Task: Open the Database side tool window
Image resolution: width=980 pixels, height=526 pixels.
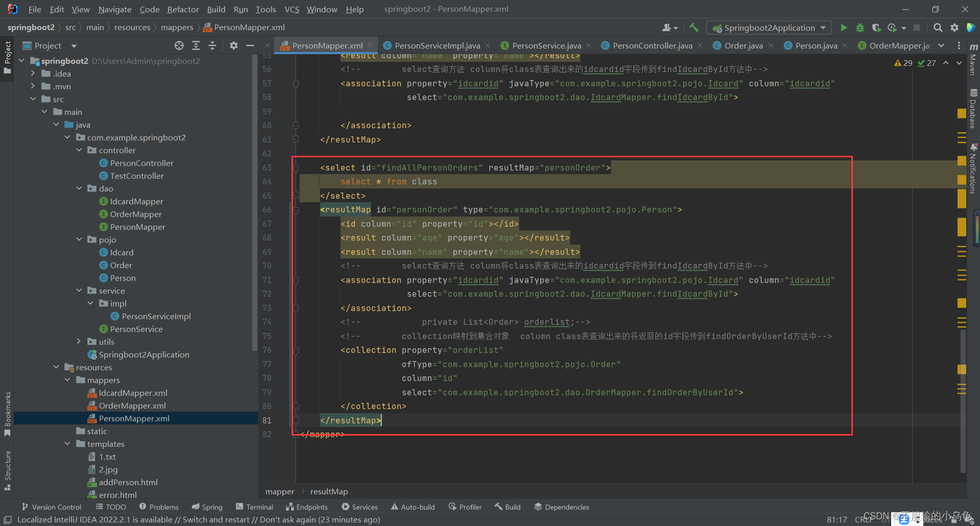Action: coord(973,108)
